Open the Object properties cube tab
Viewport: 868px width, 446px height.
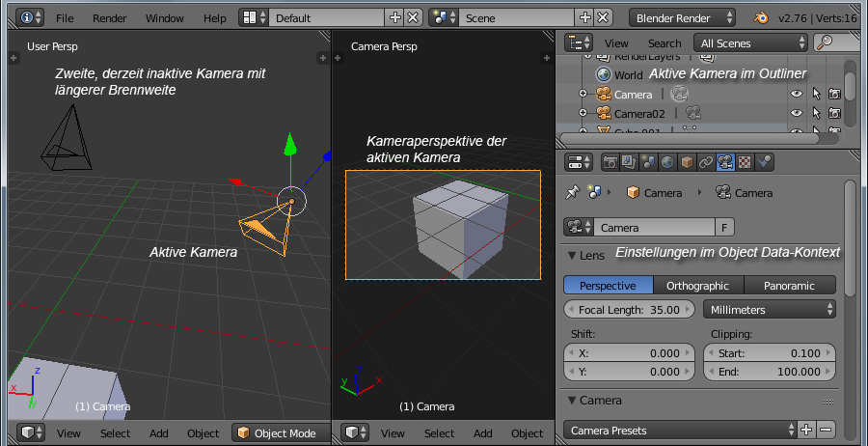click(x=686, y=161)
